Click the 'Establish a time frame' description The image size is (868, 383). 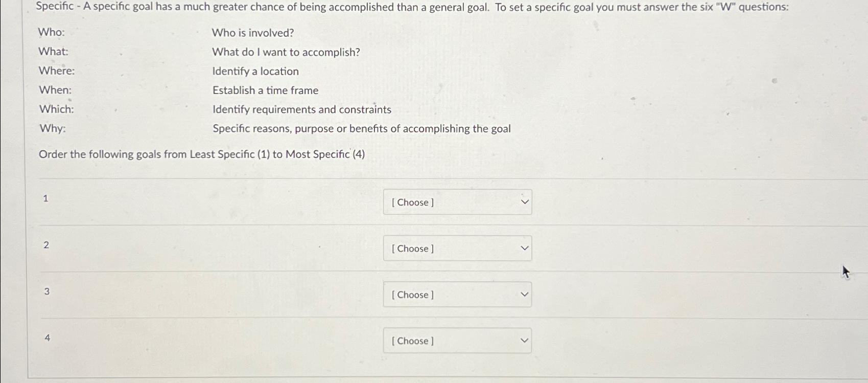click(265, 90)
